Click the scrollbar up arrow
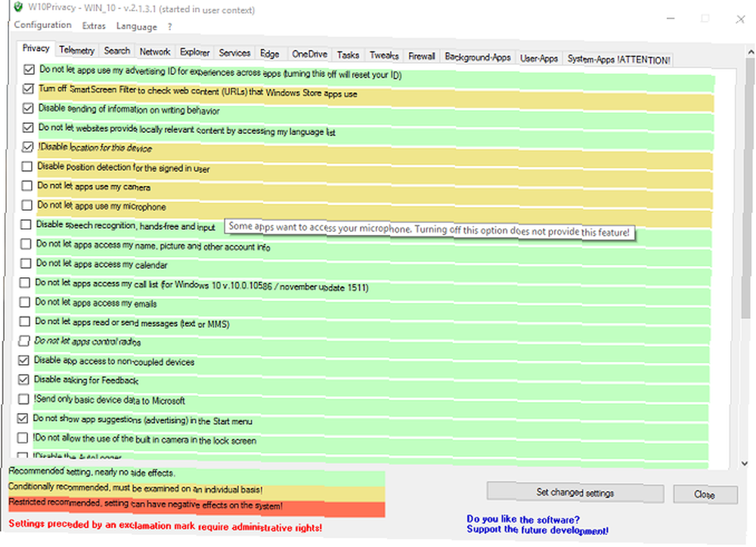756x547 pixels. 750,51
